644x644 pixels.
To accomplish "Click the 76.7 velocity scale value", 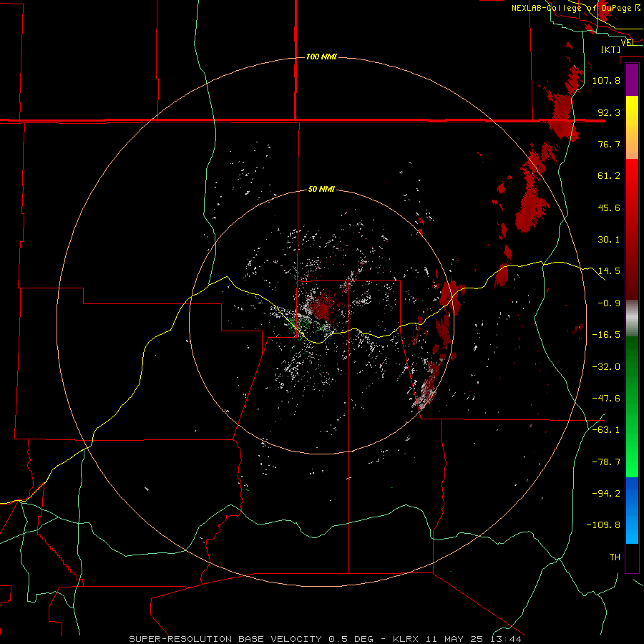I will (x=609, y=144).
